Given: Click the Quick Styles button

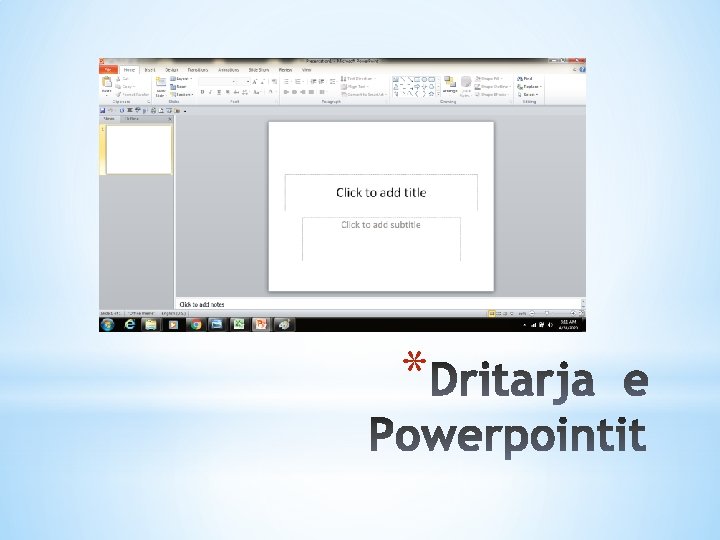Looking at the screenshot, I should click(466, 86).
